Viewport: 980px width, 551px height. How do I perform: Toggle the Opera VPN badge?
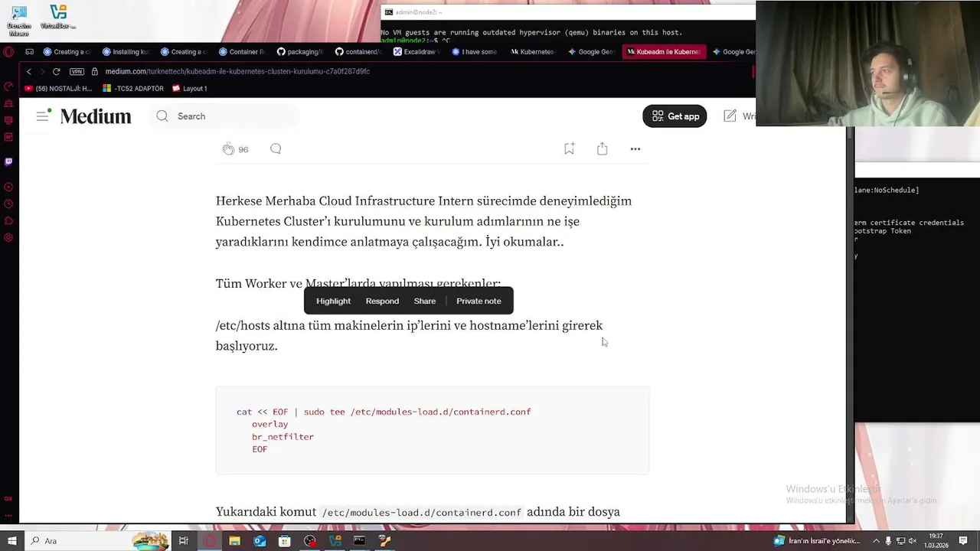point(76,71)
